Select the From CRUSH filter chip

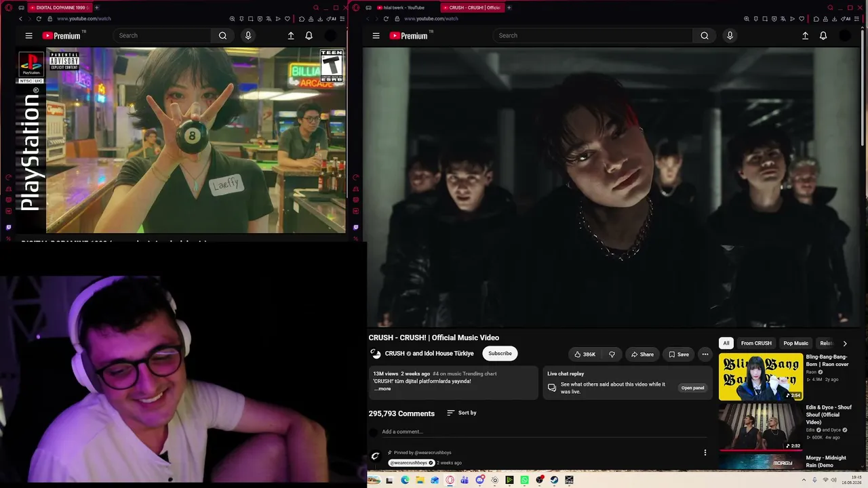point(756,344)
